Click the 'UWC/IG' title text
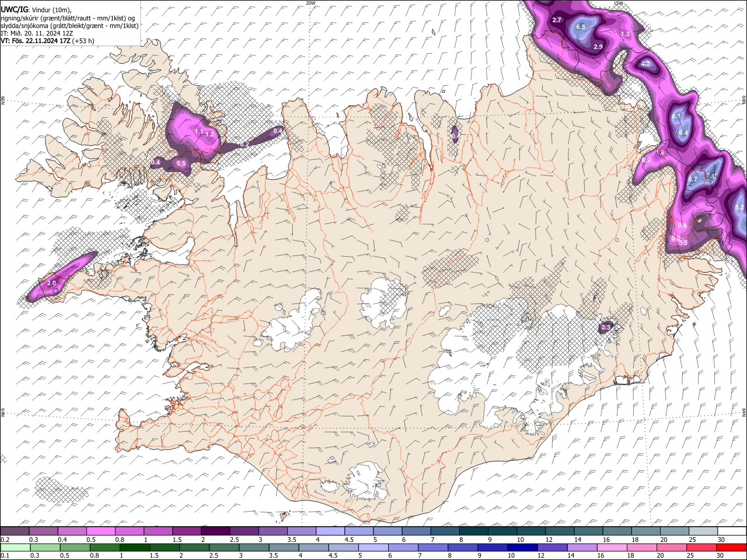 point(14,9)
